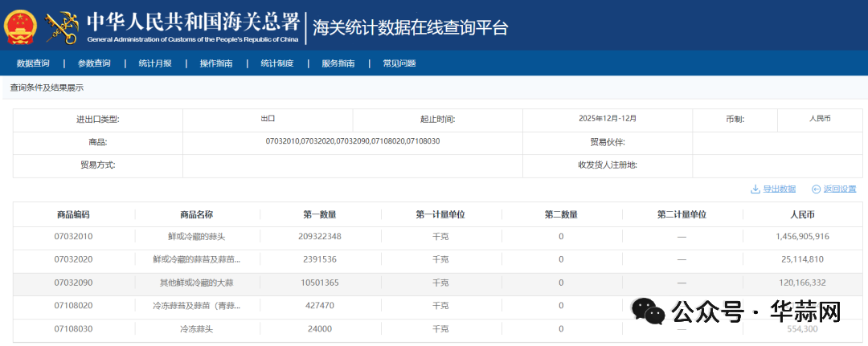This screenshot has width=868, height=346.
Task: Select 统计制度 navigation item
Action: coord(277,63)
